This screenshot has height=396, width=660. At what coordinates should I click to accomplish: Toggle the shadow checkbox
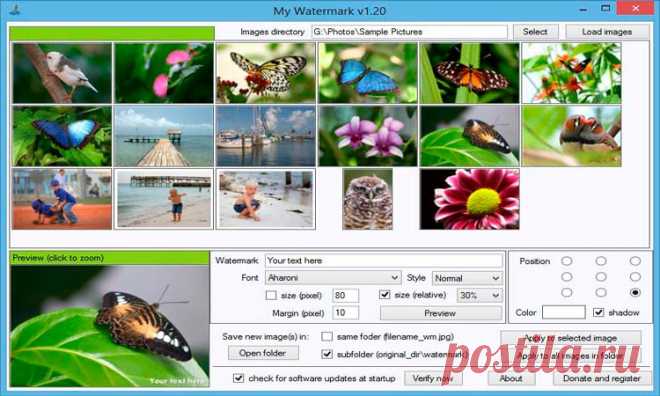pos(599,313)
